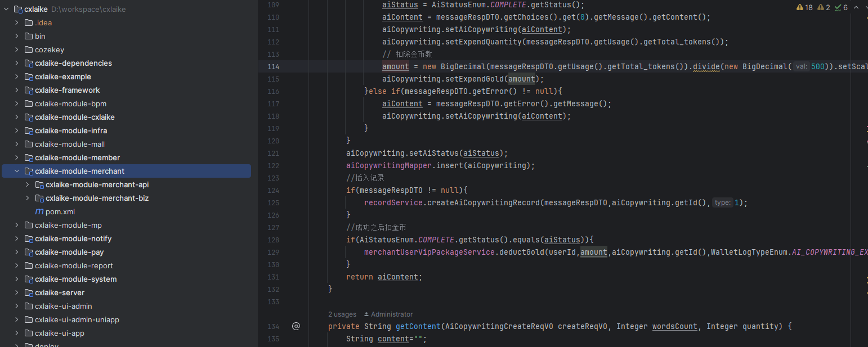The height and width of the screenshot is (347, 868).
Task: Click the cxlaike-module-merchant-api module folder icon
Action: point(39,184)
